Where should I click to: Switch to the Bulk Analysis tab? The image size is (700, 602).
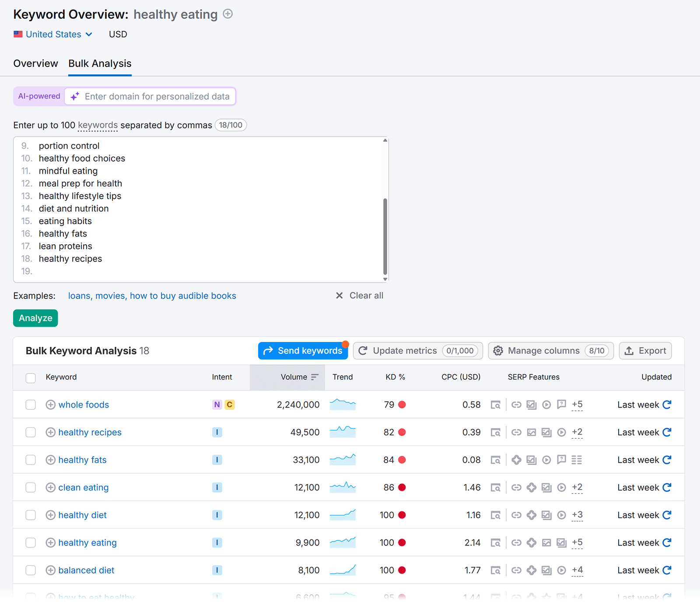(x=99, y=63)
